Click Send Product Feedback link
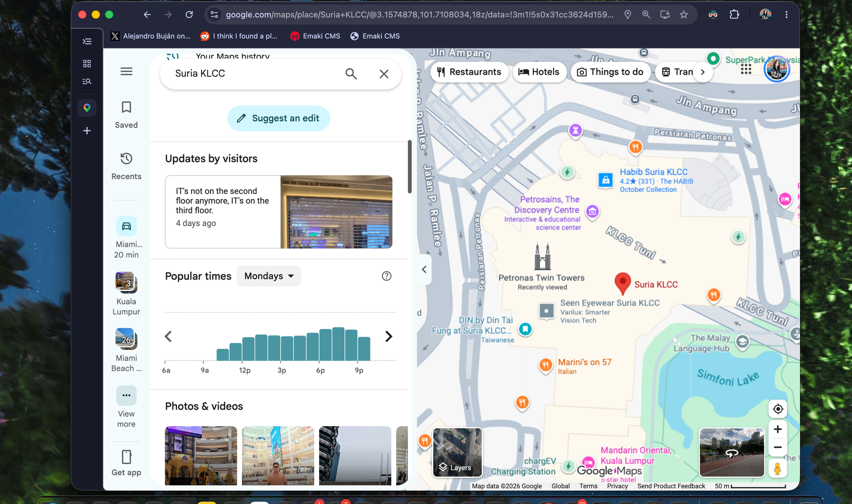This screenshot has height=504, width=852. pos(671,486)
